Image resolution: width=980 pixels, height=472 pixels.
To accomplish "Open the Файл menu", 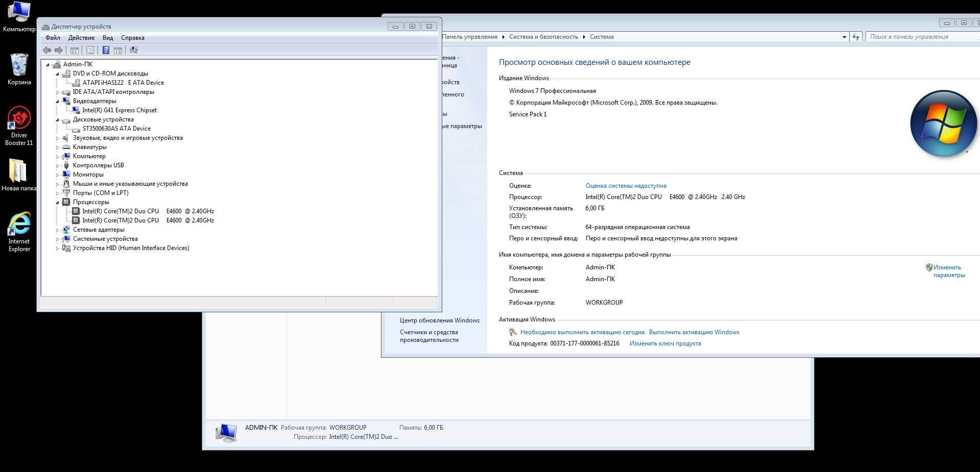I will point(53,38).
